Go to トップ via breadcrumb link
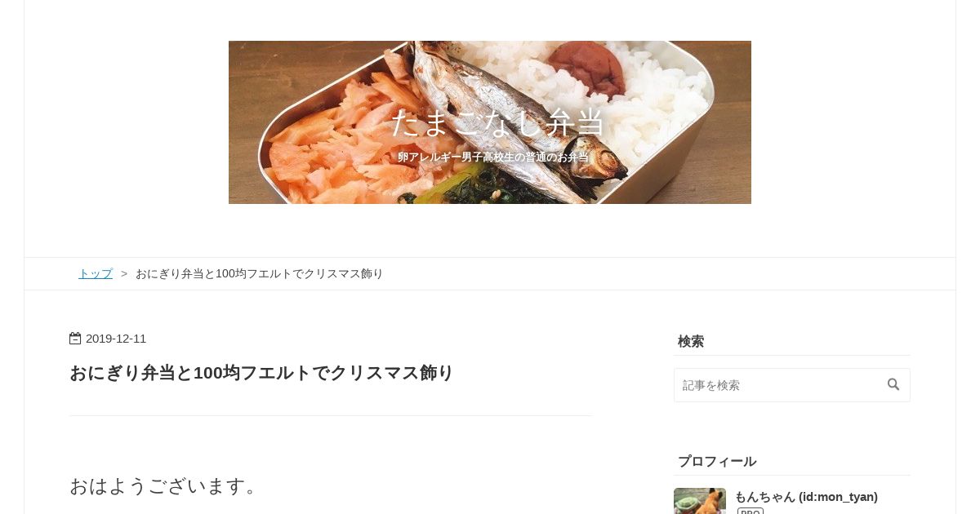980x514 pixels. pos(96,273)
